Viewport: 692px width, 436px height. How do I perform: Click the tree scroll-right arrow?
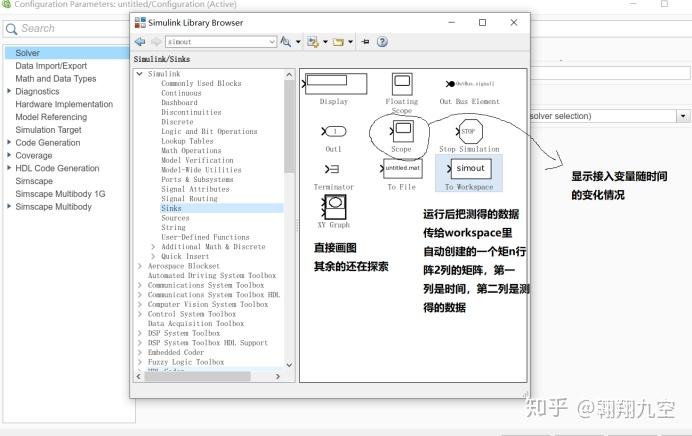pos(278,376)
